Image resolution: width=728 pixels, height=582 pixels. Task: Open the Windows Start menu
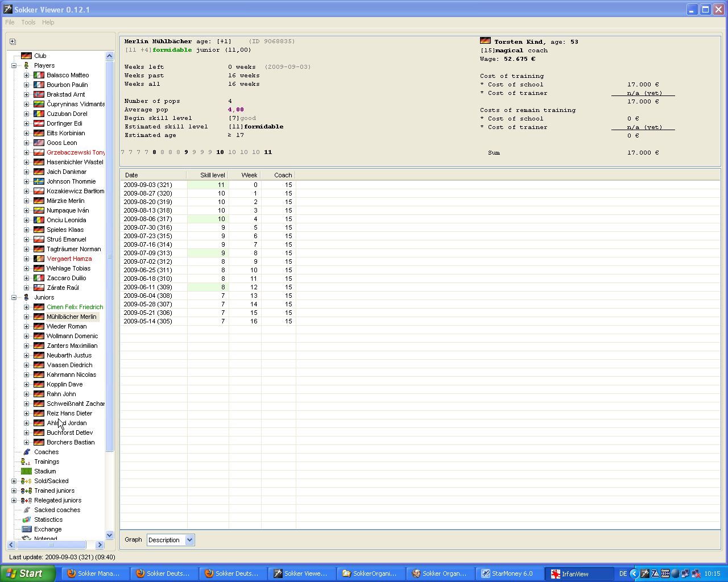coord(27,573)
